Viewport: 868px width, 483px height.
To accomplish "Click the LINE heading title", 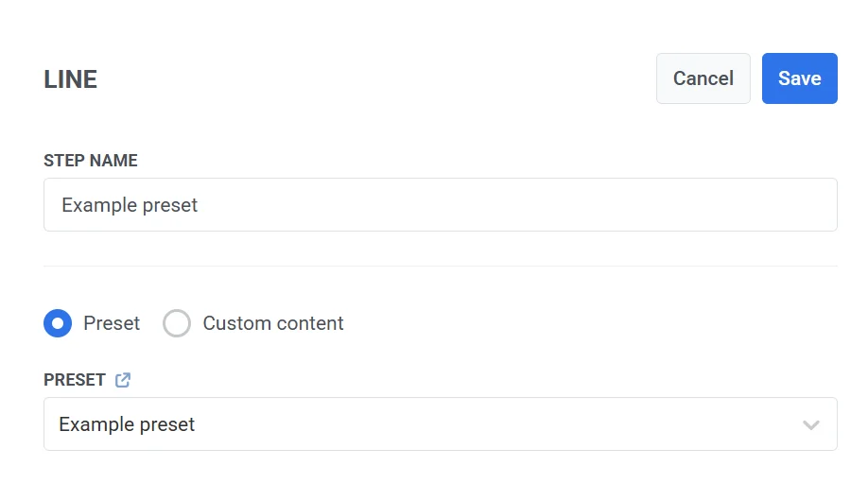I will 71,79.
